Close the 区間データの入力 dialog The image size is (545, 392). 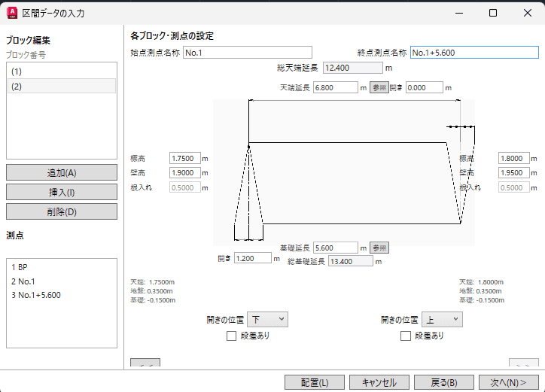pos(527,13)
